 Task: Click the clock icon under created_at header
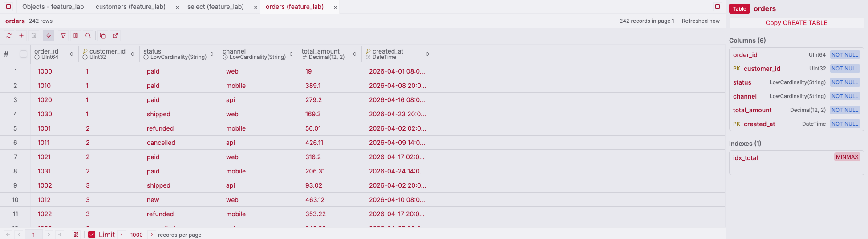point(368,57)
